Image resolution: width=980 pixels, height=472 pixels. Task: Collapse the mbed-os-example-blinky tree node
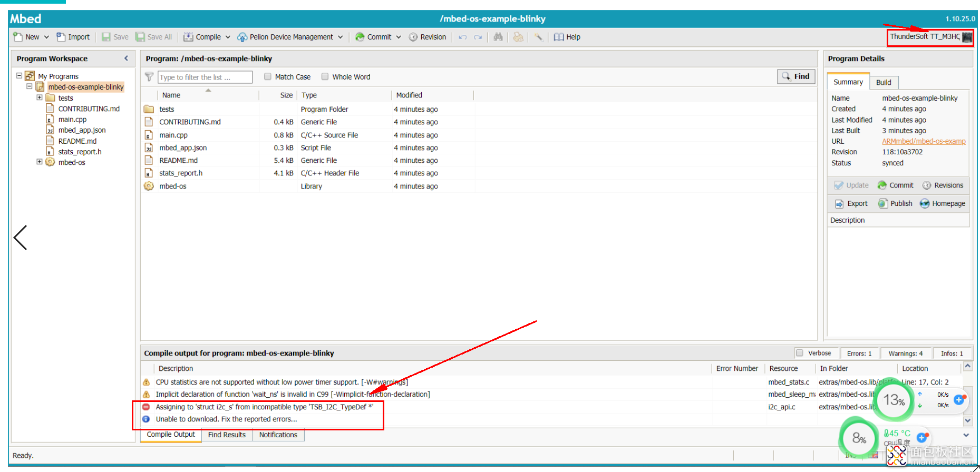click(x=30, y=86)
